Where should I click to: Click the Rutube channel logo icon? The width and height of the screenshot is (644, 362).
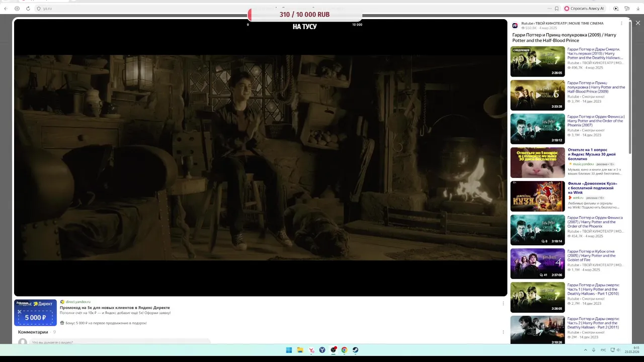pyautogui.click(x=515, y=26)
